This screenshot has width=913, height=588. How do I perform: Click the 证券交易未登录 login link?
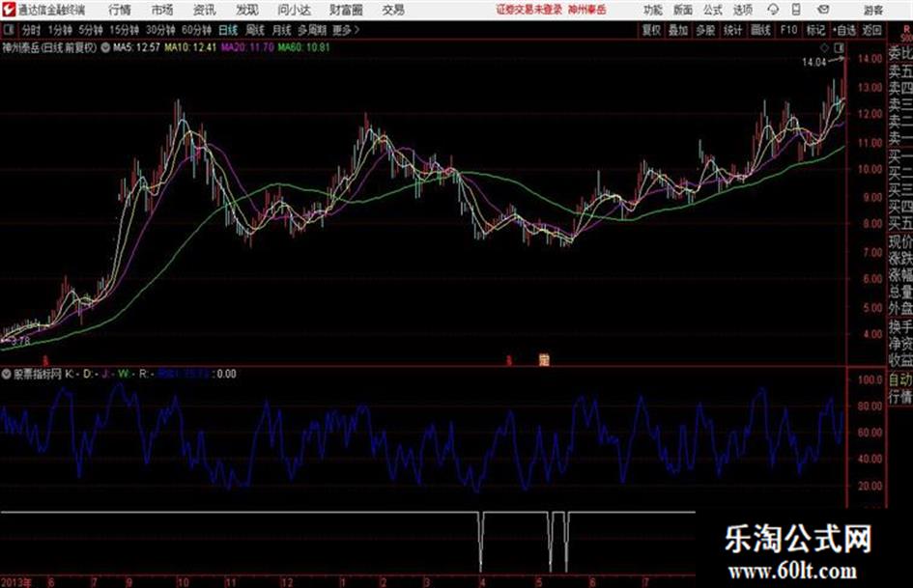click(529, 10)
